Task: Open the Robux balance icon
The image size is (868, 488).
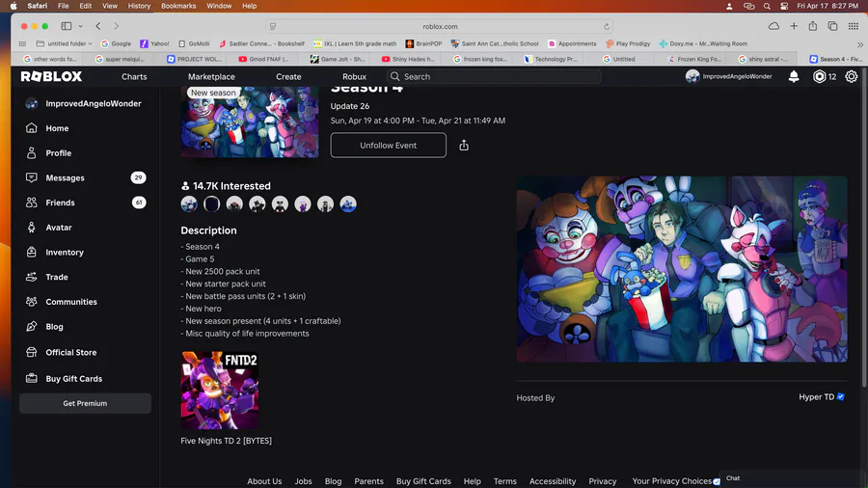Action: pyautogui.click(x=819, y=76)
